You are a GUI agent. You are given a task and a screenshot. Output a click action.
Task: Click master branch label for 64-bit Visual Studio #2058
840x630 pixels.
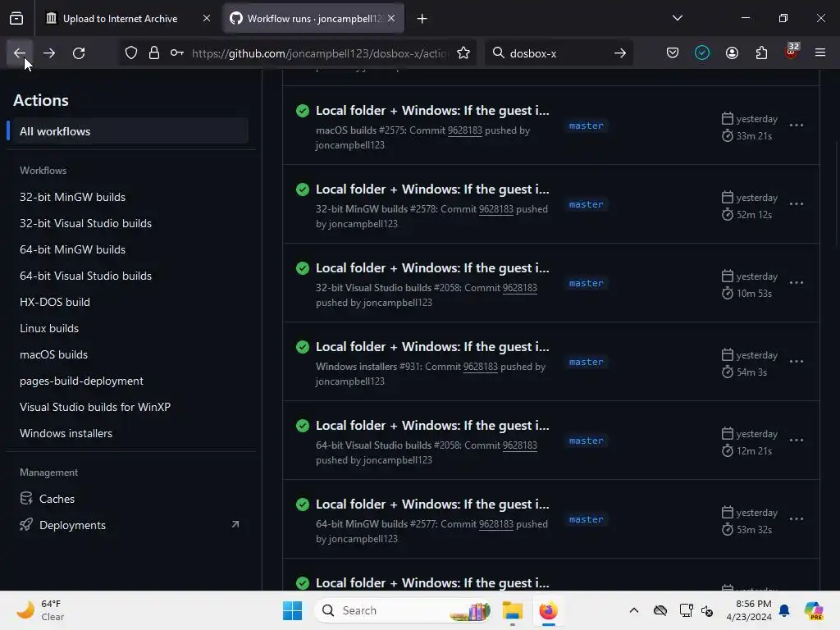click(586, 441)
